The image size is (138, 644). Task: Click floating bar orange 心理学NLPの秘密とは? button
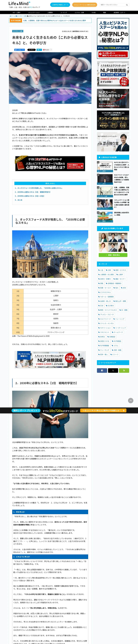tap(103, 411)
